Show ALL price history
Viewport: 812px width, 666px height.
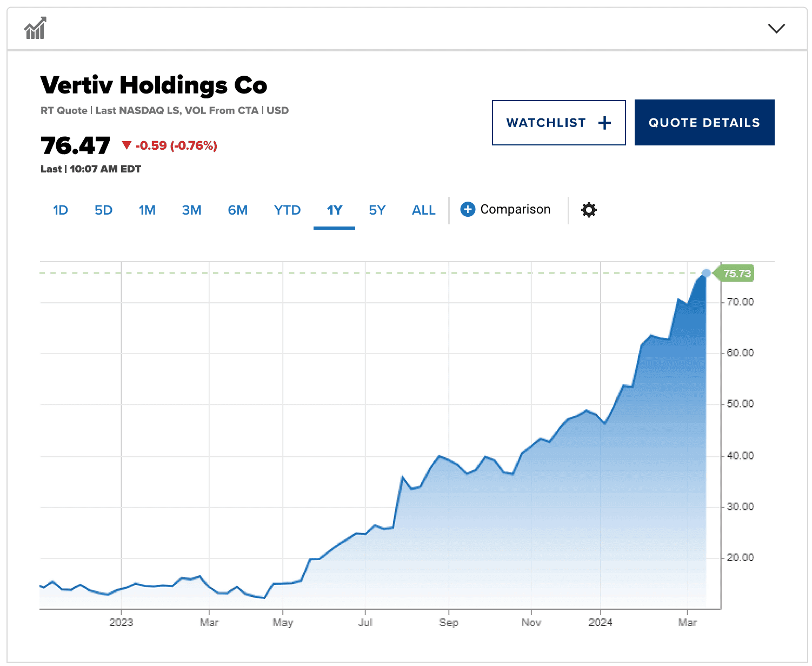[424, 210]
